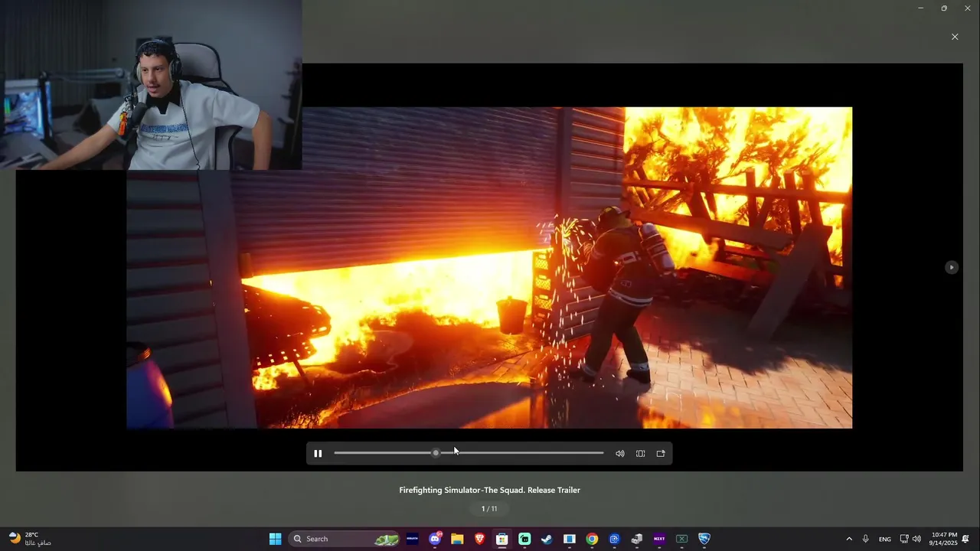Toggle the theater view icon in player
This screenshot has height=551, width=980.
click(x=641, y=453)
